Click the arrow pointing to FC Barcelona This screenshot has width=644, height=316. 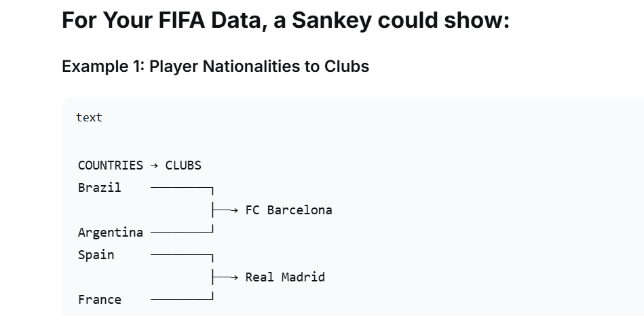[227, 210]
